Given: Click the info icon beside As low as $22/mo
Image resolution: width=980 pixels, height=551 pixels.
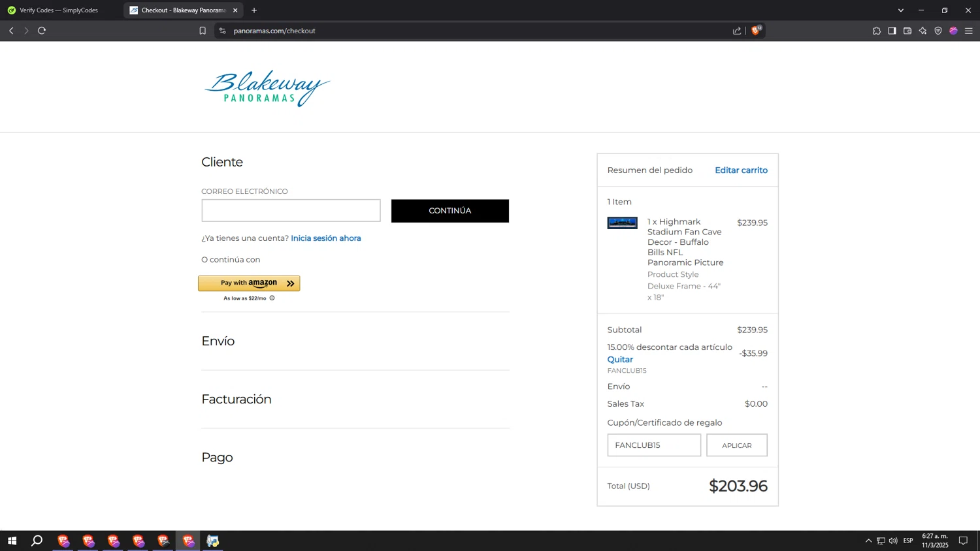Looking at the screenshot, I should click(x=272, y=298).
